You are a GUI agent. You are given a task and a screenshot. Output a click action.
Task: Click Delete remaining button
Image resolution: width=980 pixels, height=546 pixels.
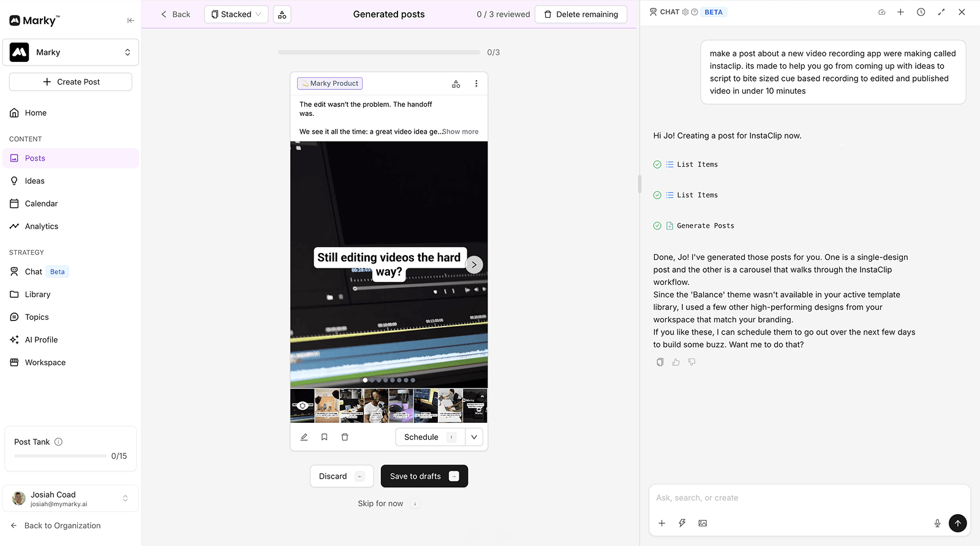pos(581,14)
